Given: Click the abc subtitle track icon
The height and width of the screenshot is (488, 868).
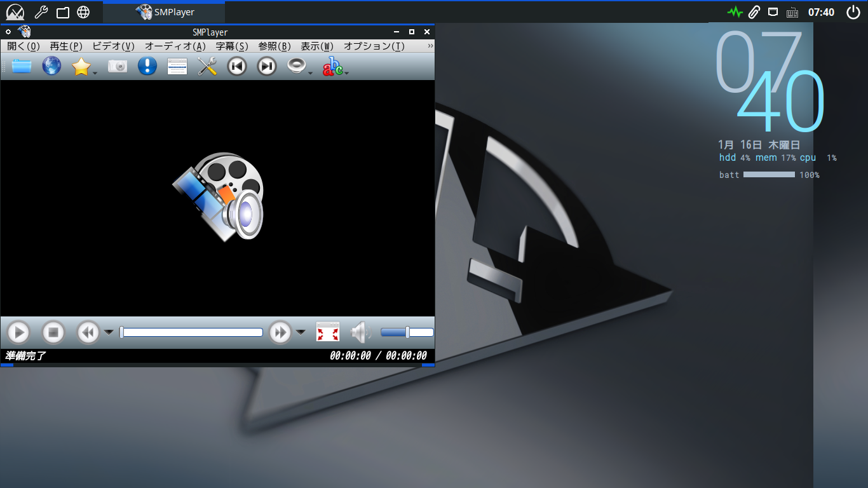Looking at the screenshot, I should pos(332,66).
